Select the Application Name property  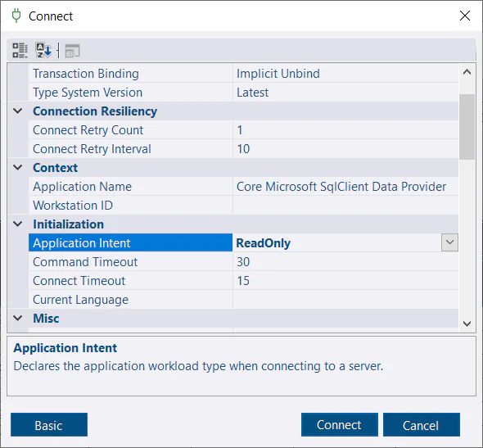point(131,187)
